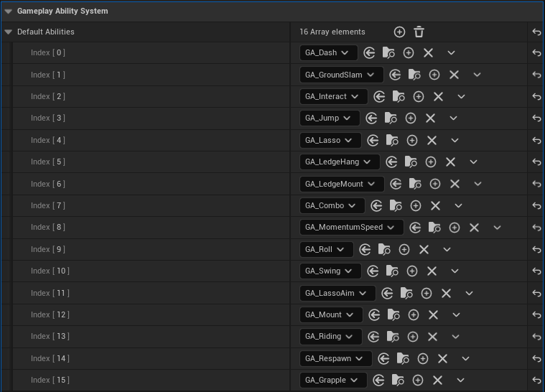The width and height of the screenshot is (545, 392).
Task: Open the GA_LedgeMount class dropdown
Action: click(342, 185)
